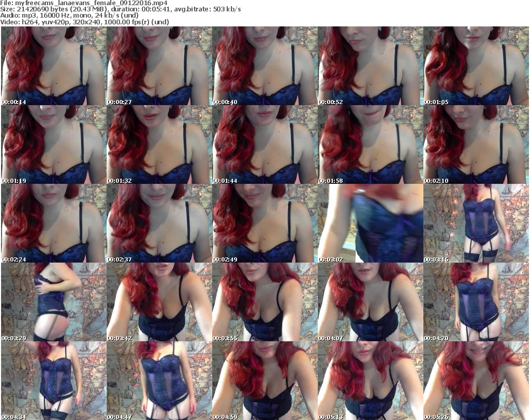Click the 00:04:07 thumbnail

pyautogui.click(x=370, y=302)
